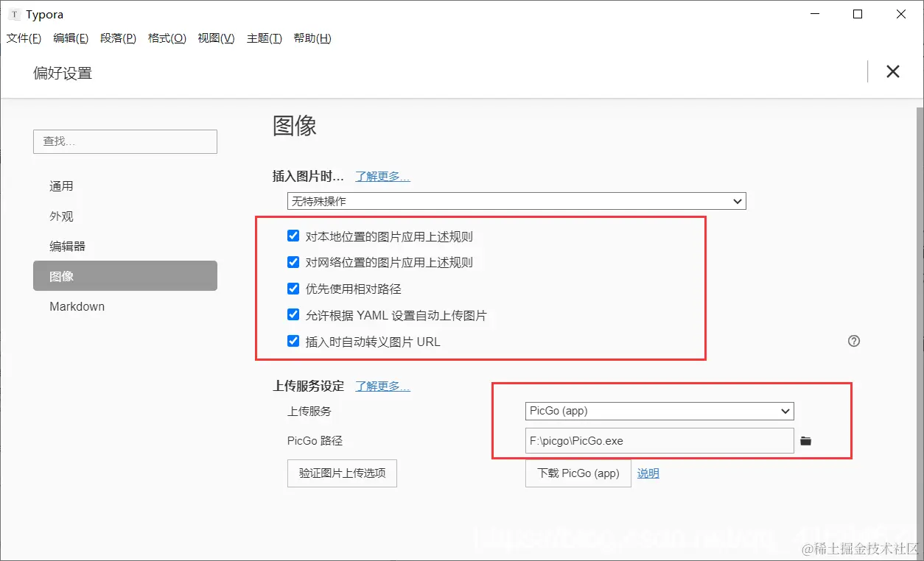Click the folder icon beside the PicGo path
Image resolution: width=924 pixels, height=561 pixels.
point(805,440)
